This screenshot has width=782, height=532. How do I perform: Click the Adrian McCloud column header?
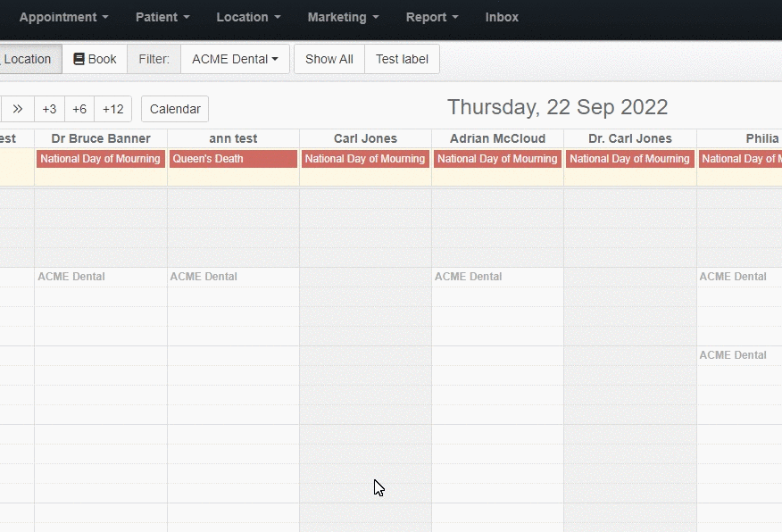498,138
